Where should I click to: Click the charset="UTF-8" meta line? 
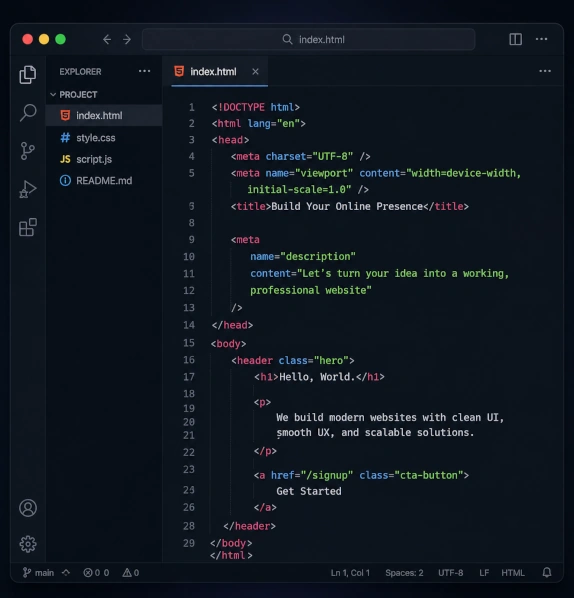point(301,156)
